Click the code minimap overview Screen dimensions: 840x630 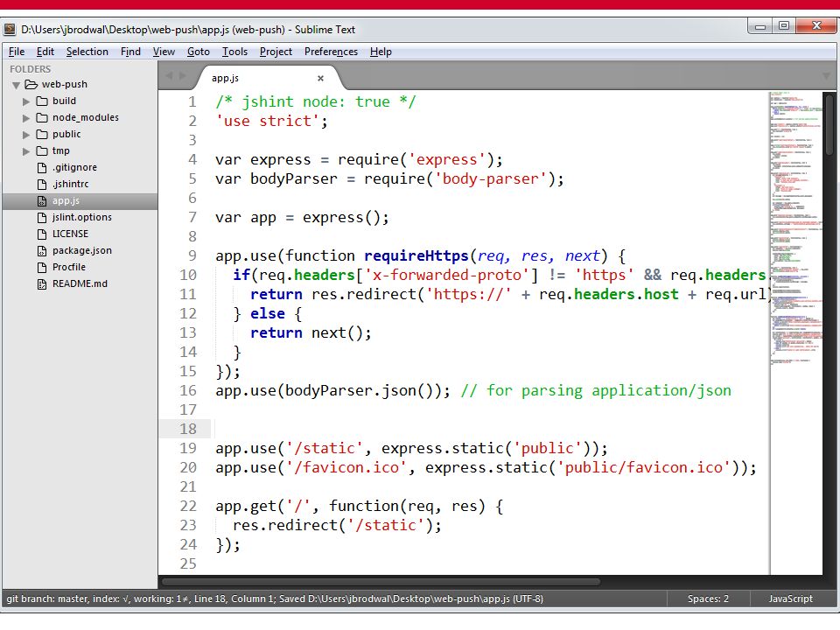[796, 227]
